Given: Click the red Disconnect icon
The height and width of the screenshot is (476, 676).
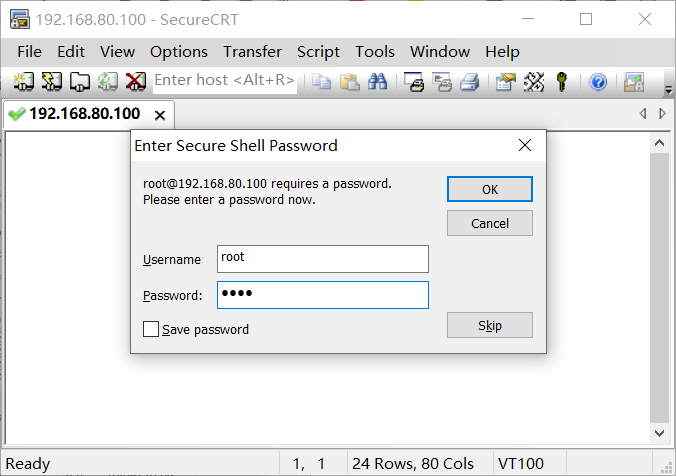Looking at the screenshot, I should 135,81.
